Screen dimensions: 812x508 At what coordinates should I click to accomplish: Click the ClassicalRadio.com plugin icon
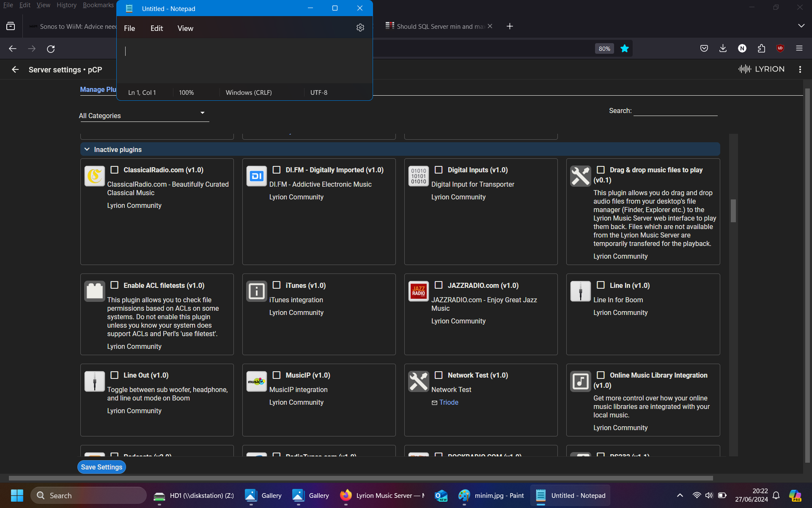tap(95, 176)
